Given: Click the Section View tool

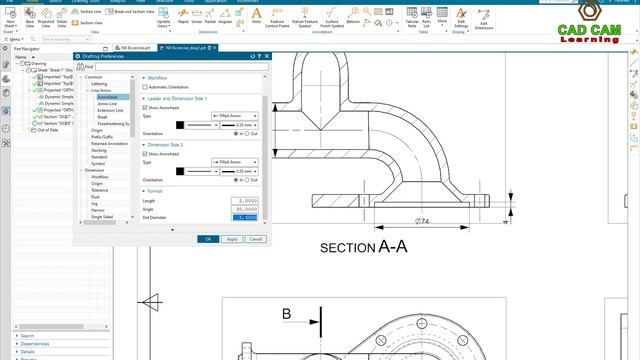Looking at the screenshot, I should (x=87, y=23).
